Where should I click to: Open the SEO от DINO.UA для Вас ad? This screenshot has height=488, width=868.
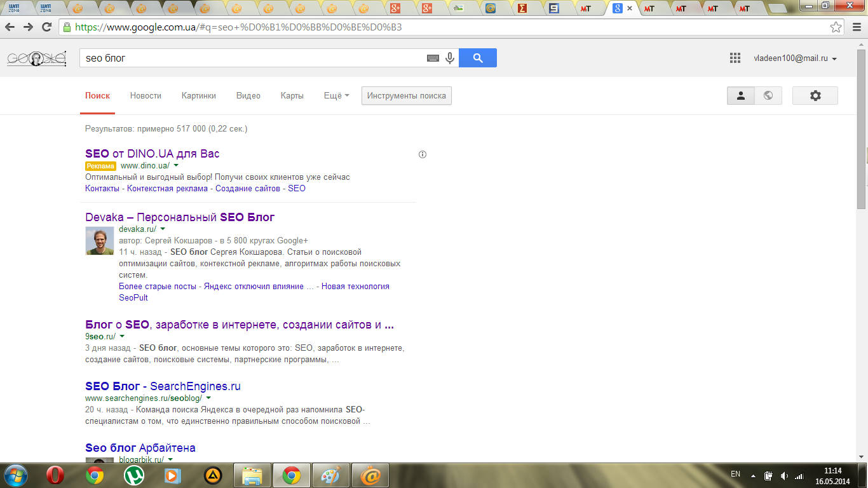tap(153, 154)
